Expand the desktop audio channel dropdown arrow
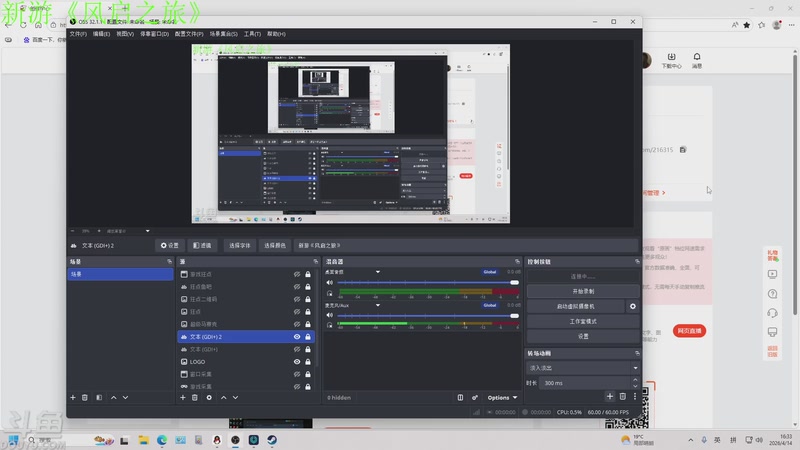 tap(378, 272)
